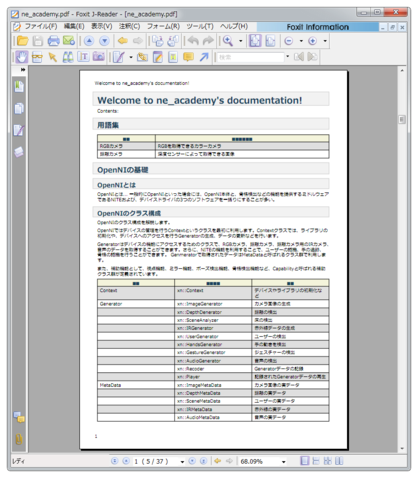Click the Print icon

(x=53, y=41)
